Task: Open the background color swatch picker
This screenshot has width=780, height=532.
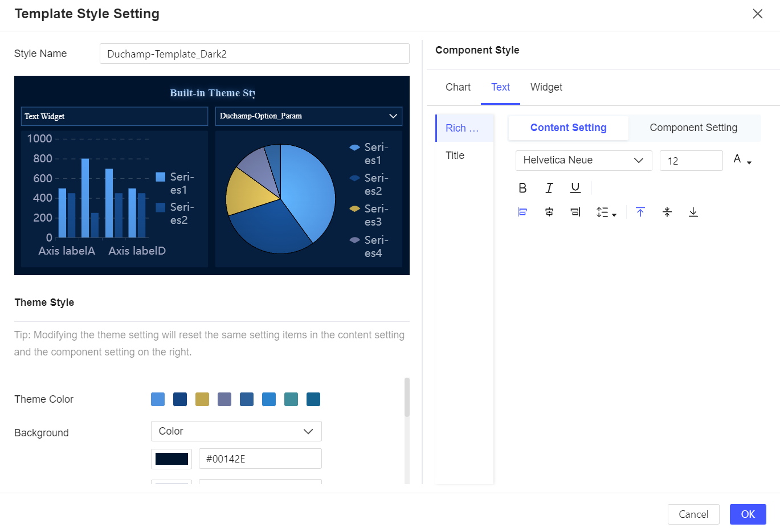Action: pyautogui.click(x=171, y=459)
